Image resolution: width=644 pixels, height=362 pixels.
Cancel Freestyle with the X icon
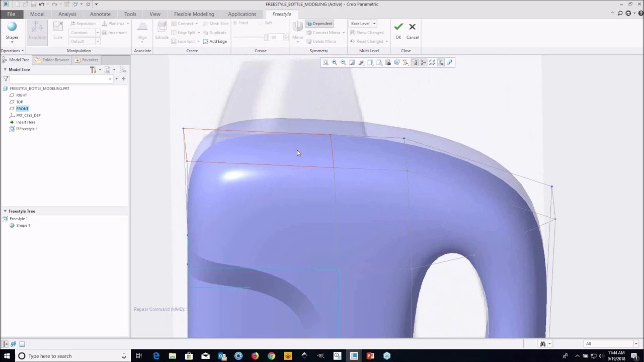[x=412, y=27]
